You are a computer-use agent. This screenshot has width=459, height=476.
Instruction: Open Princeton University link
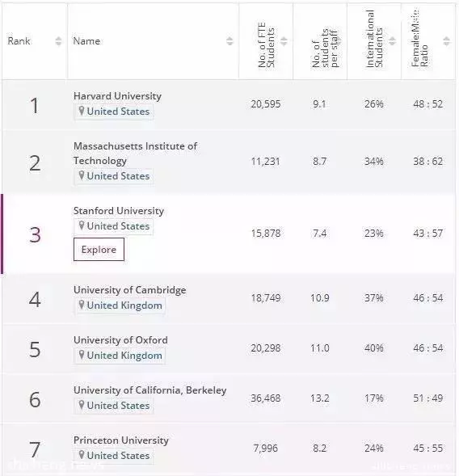[x=121, y=440]
